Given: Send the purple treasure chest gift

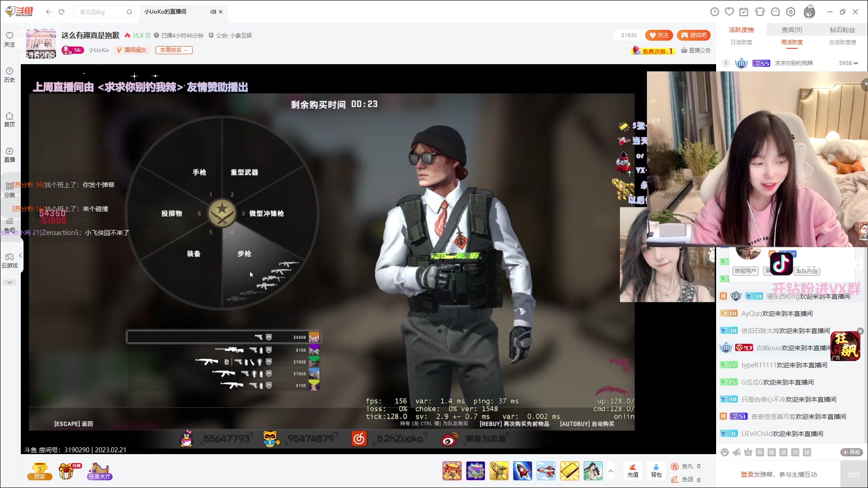Looking at the screenshot, I should pos(476,471).
